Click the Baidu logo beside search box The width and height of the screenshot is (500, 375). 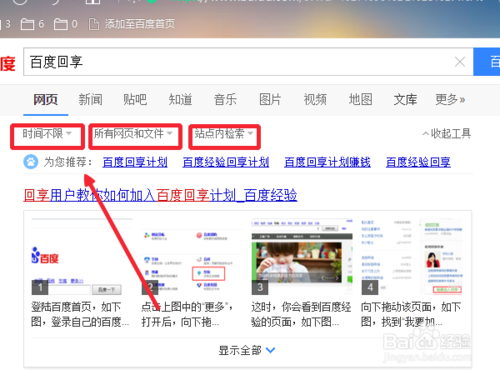click(7, 63)
